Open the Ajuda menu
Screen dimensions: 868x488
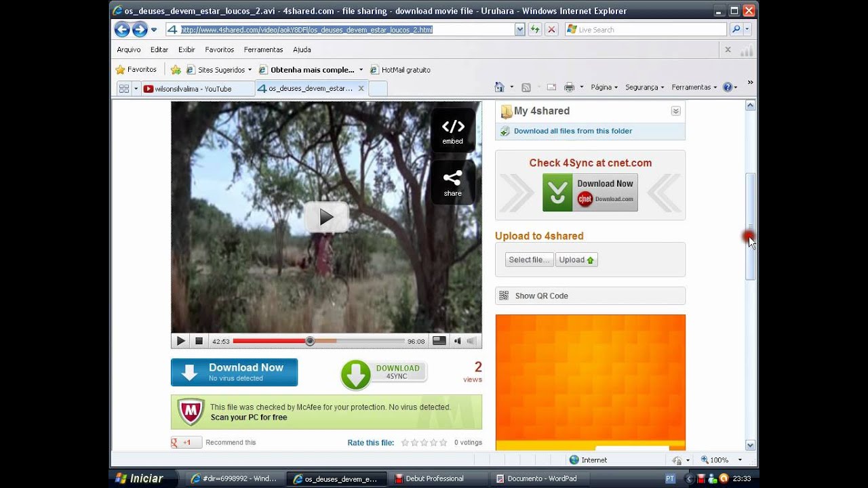click(302, 49)
